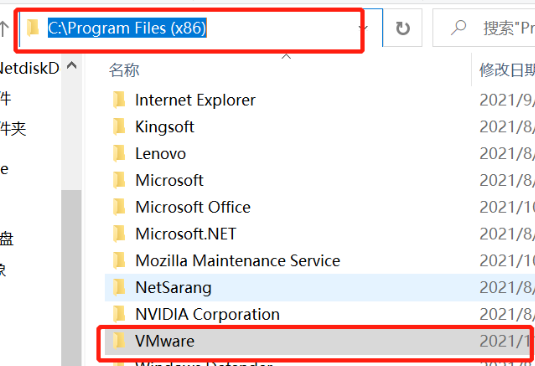This screenshot has height=366, width=535.
Task: Click the refresh button beside address bar
Action: click(403, 28)
